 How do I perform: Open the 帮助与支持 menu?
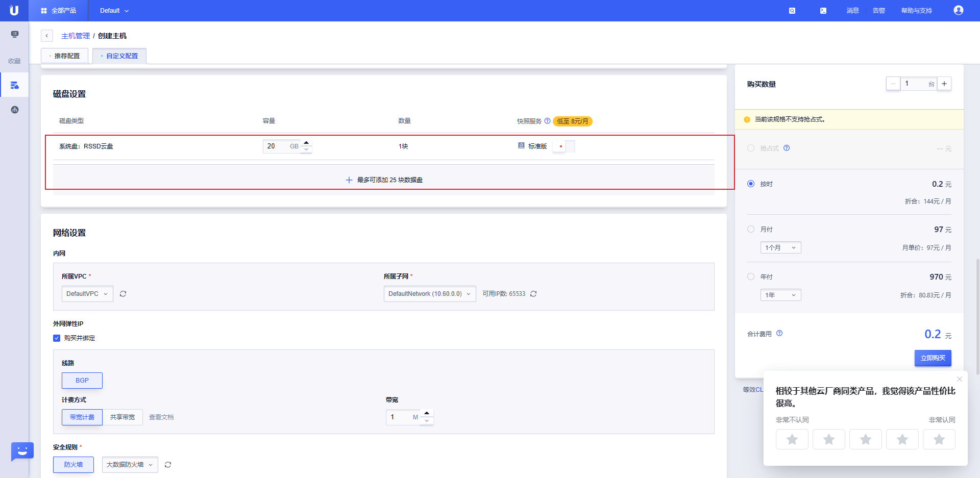[917, 11]
